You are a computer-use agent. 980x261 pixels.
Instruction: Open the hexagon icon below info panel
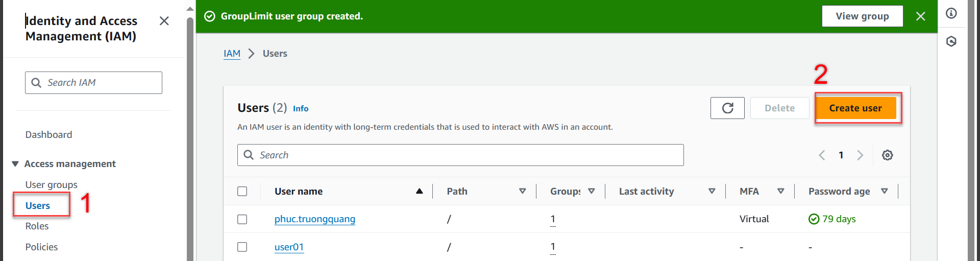coord(951,41)
